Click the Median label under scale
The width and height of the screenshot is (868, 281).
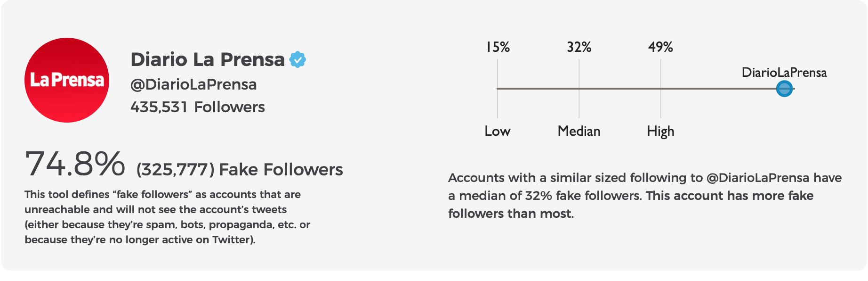(x=579, y=131)
